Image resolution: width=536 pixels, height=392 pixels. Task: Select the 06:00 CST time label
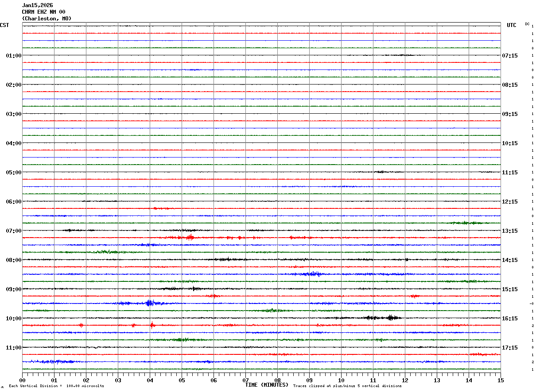pyautogui.click(x=14, y=202)
